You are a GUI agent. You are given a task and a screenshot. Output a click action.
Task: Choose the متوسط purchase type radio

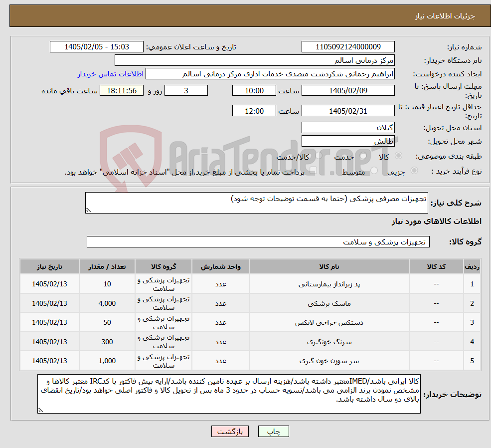coord(374,170)
